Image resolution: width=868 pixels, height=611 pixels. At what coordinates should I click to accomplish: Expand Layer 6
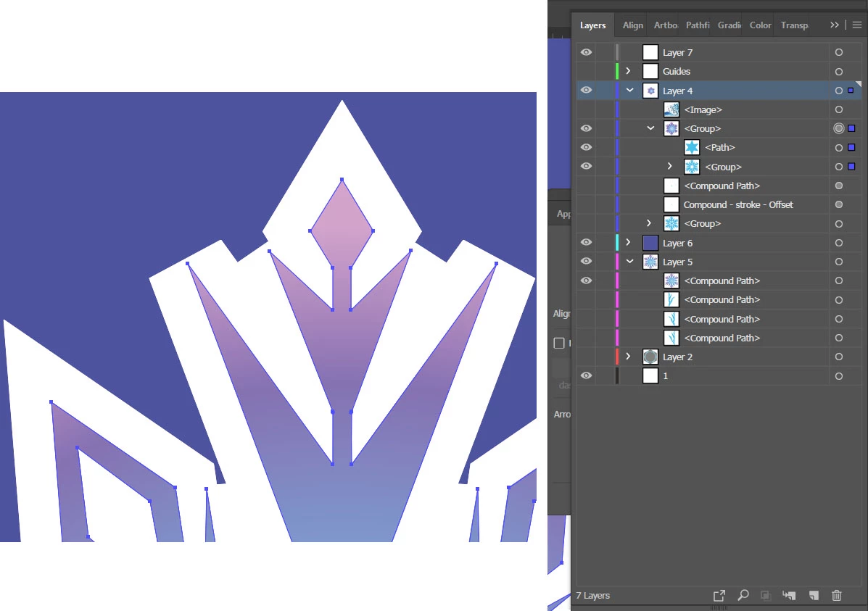(628, 242)
